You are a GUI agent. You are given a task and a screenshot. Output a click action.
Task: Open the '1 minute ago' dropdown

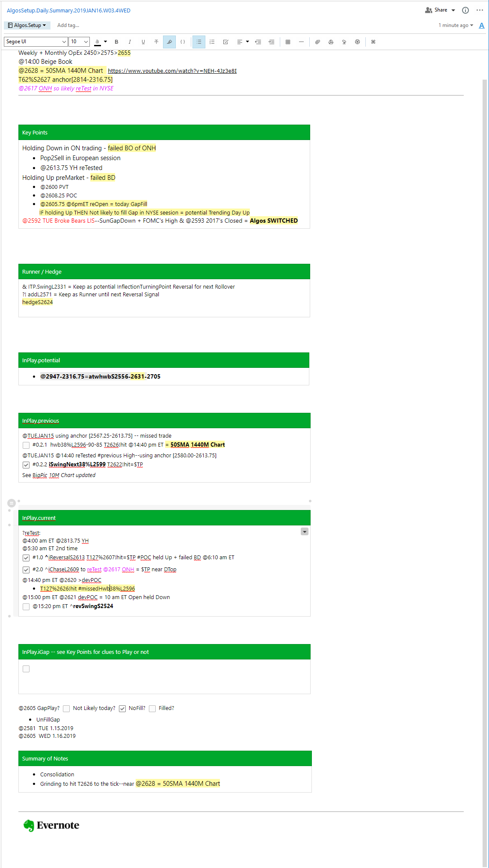456,25
